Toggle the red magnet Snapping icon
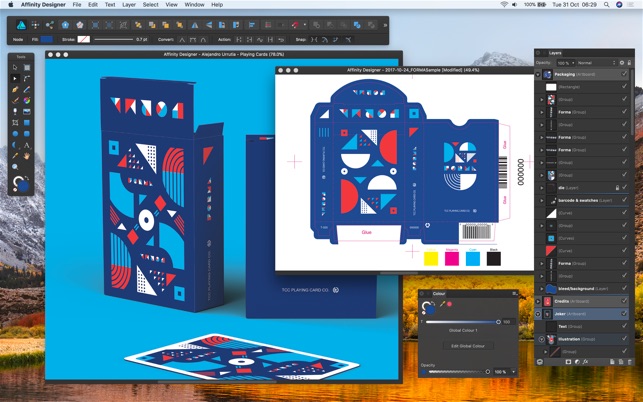Viewport: 643px width, 402px height. click(x=295, y=25)
